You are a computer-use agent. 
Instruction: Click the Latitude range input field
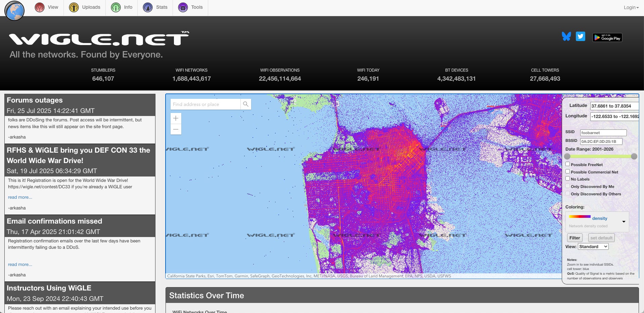pos(614,106)
